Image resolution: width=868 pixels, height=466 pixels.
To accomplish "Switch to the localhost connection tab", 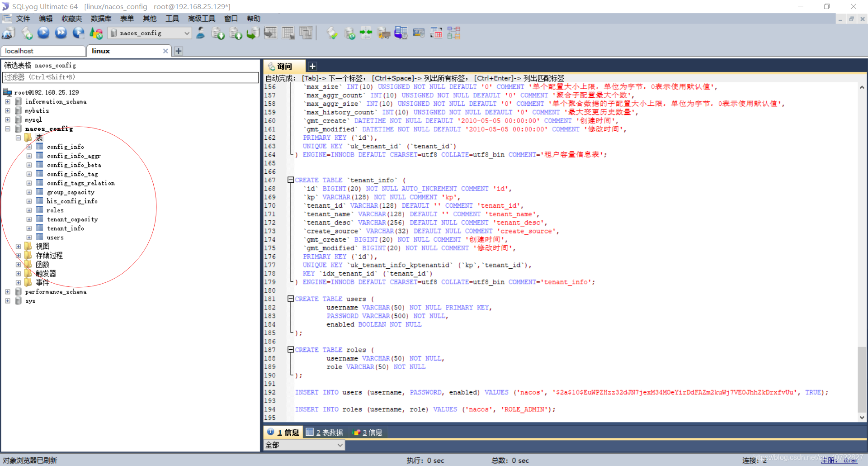I will click(43, 51).
